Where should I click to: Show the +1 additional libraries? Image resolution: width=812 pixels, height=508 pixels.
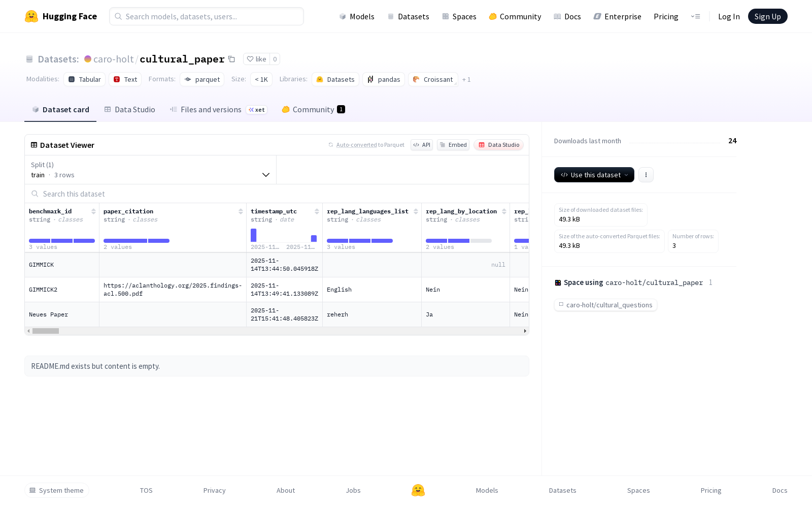(466, 79)
